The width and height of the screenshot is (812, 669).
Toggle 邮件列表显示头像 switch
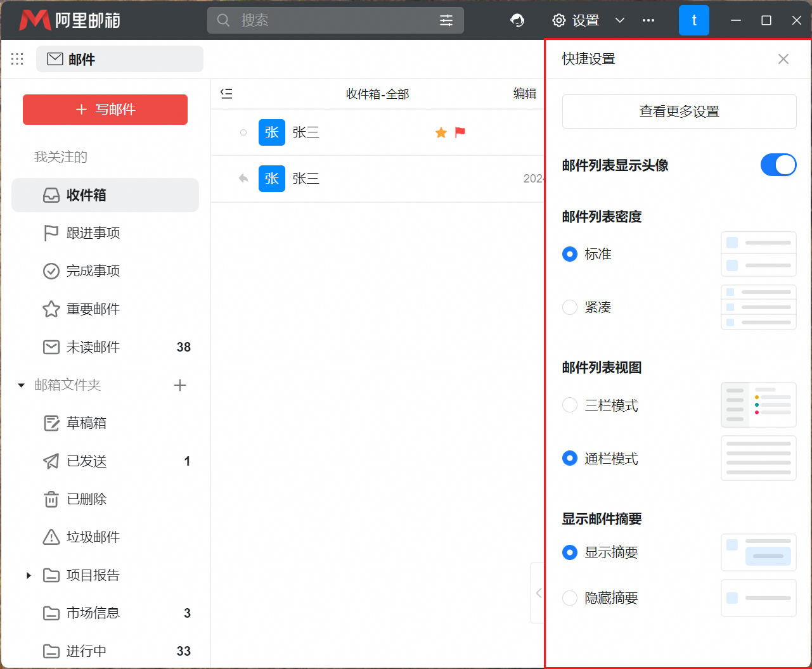(x=778, y=165)
